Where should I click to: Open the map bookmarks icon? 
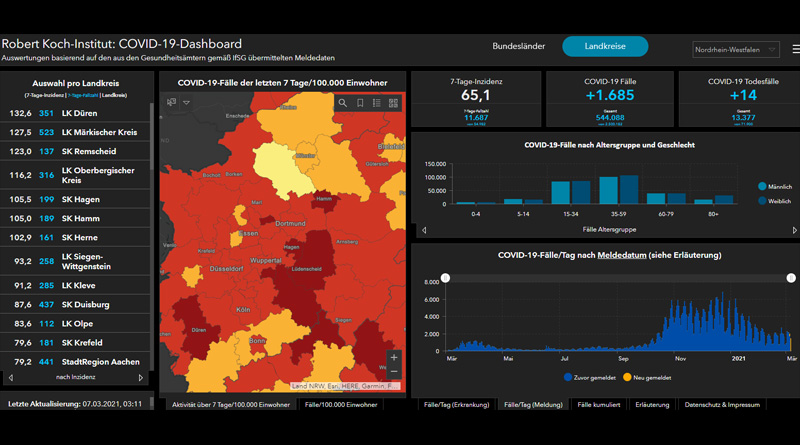[360, 103]
